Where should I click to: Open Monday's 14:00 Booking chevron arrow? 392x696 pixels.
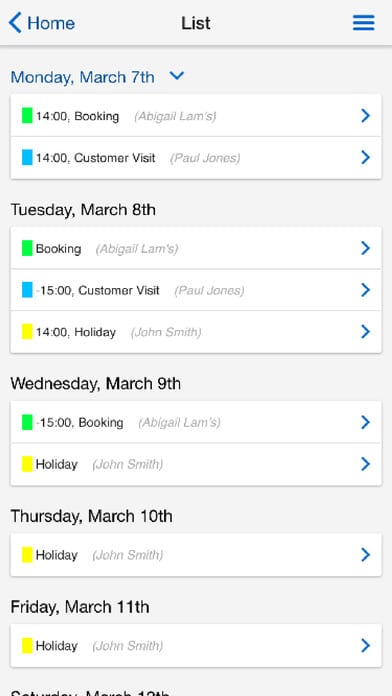point(365,116)
